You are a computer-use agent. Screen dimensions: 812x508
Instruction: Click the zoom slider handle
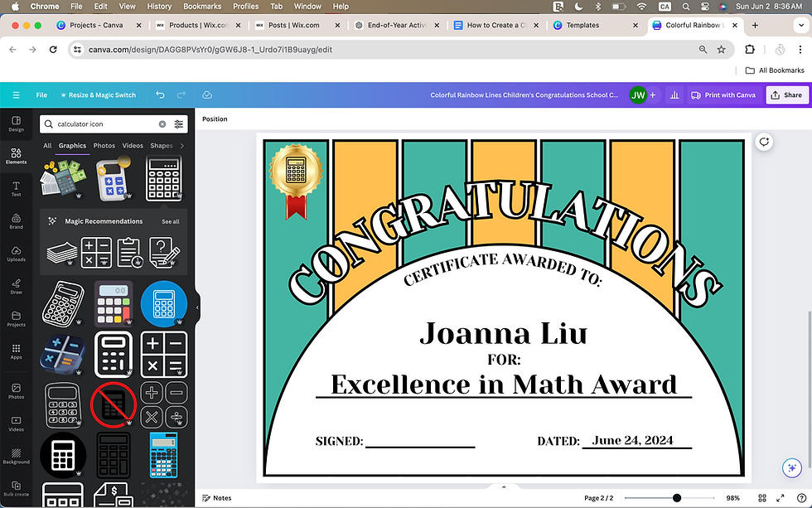pyautogui.click(x=677, y=498)
